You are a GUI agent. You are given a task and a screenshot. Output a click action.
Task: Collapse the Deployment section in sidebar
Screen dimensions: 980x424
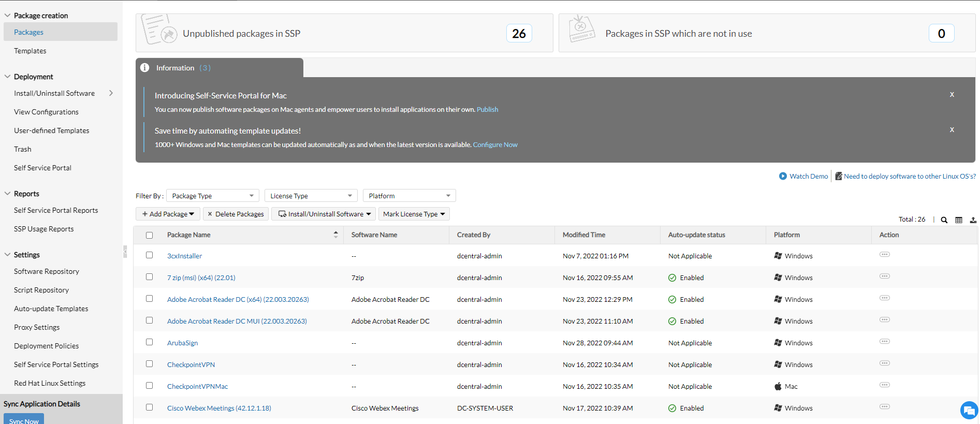point(7,77)
